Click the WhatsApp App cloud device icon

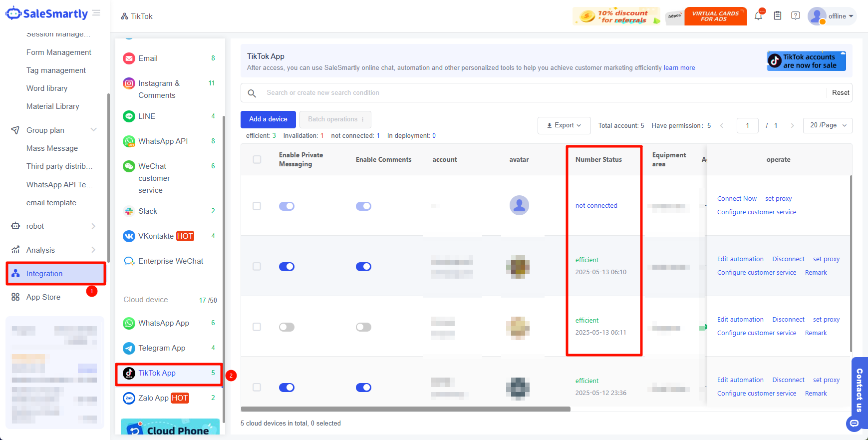tap(129, 323)
